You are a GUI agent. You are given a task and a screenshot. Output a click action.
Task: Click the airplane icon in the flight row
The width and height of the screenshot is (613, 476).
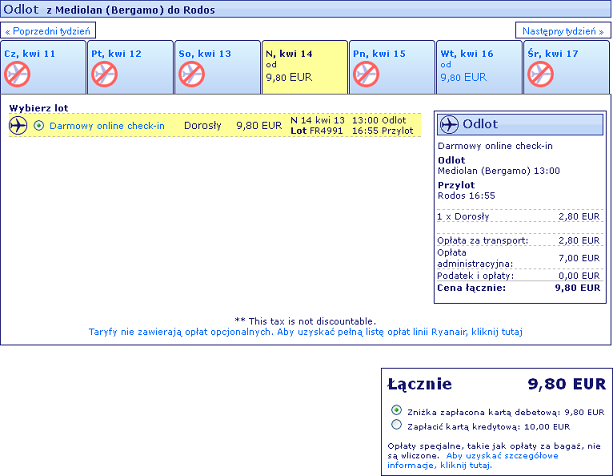point(18,125)
